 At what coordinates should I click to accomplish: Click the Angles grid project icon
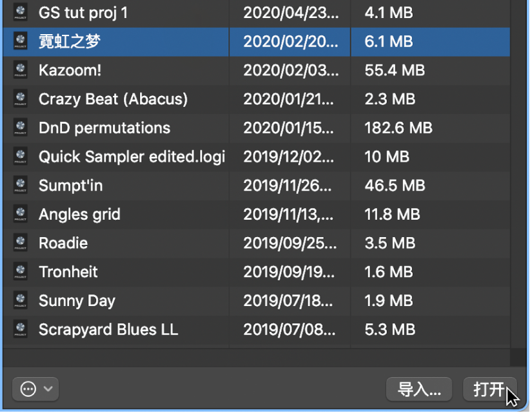pos(20,214)
